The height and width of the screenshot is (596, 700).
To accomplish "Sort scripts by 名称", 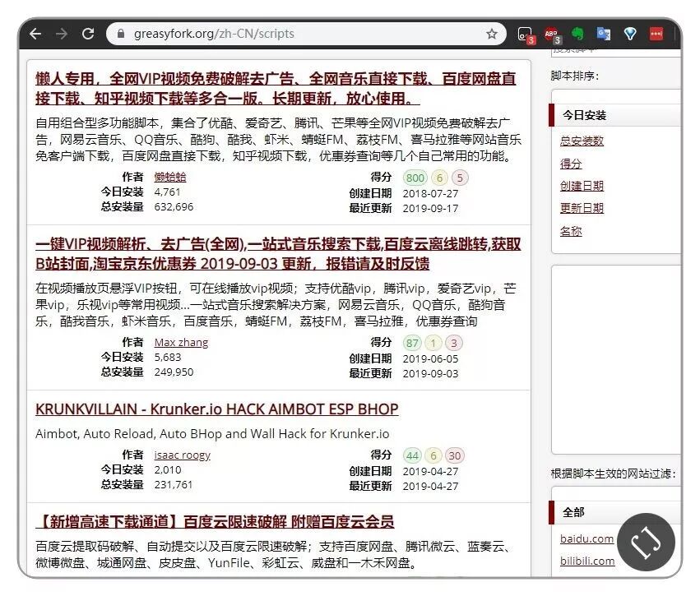I will click(x=571, y=231).
